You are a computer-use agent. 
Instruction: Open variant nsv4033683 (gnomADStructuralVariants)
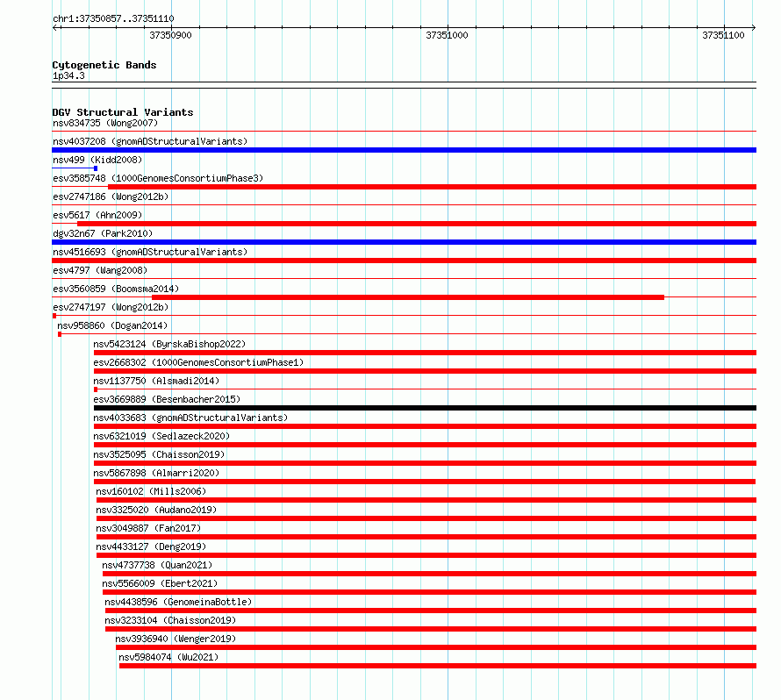coord(190,418)
